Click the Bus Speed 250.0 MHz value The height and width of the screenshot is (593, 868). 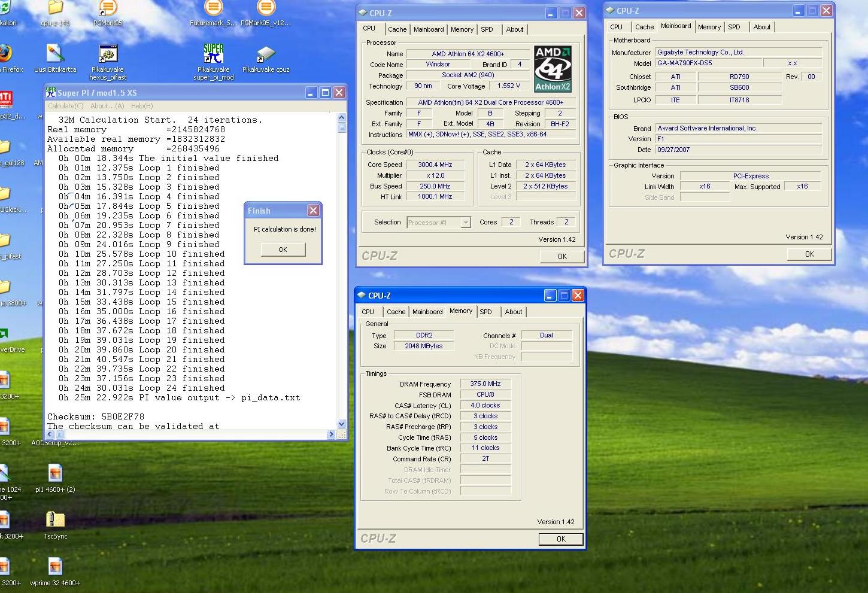(x=436, y=186)
